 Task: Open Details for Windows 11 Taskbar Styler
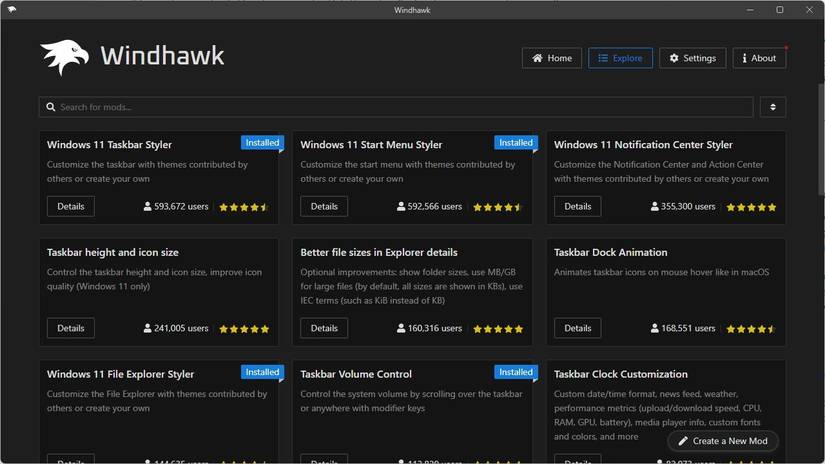(71, 206)
